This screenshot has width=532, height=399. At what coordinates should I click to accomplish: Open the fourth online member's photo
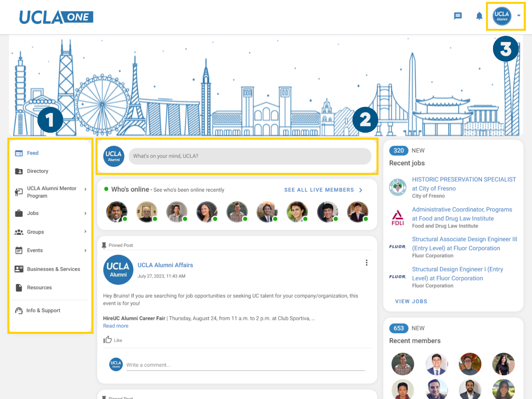[x=207, y=212]
